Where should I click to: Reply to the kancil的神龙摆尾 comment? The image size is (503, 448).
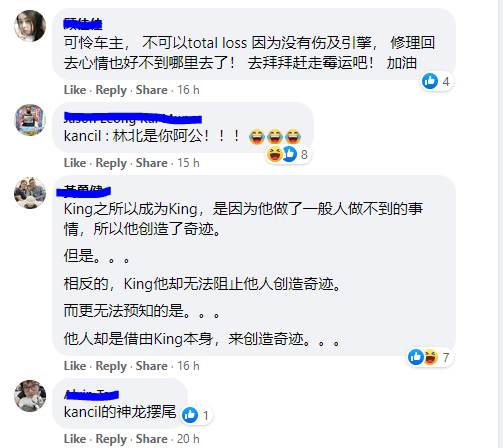tap(111, 439)
